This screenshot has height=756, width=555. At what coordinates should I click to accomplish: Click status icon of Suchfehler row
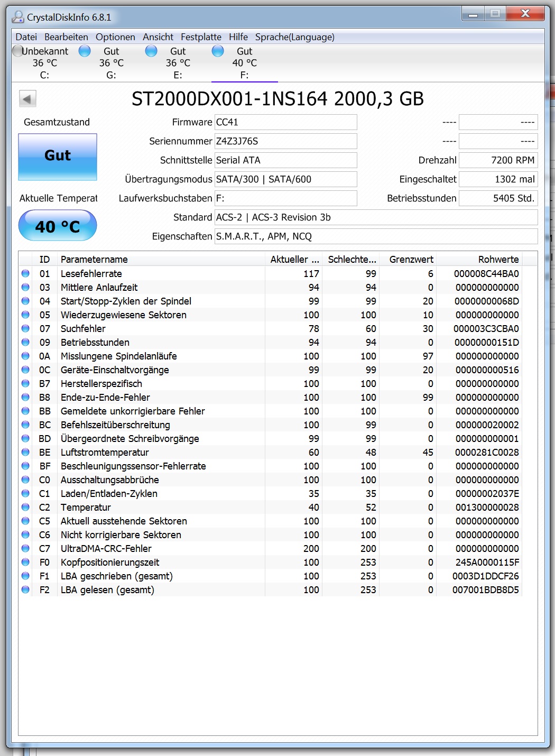click(25, 328)
